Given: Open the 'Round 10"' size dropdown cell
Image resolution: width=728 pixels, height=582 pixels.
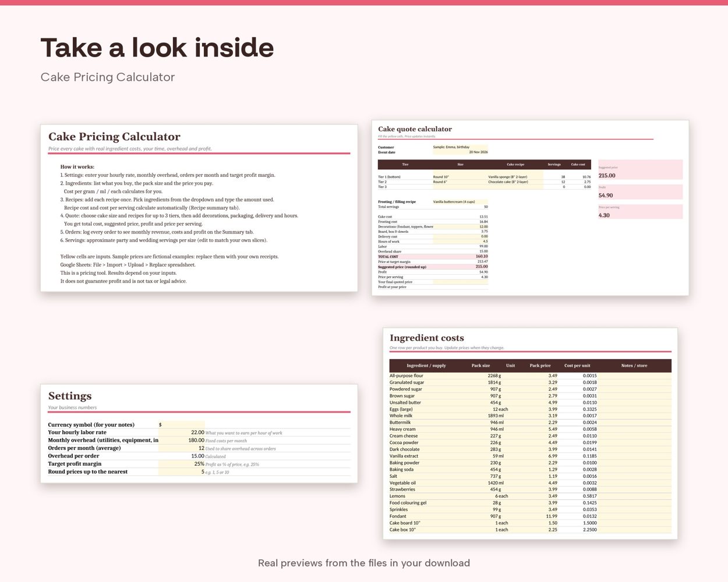Looking at the screenshot, I should (460, 177).
